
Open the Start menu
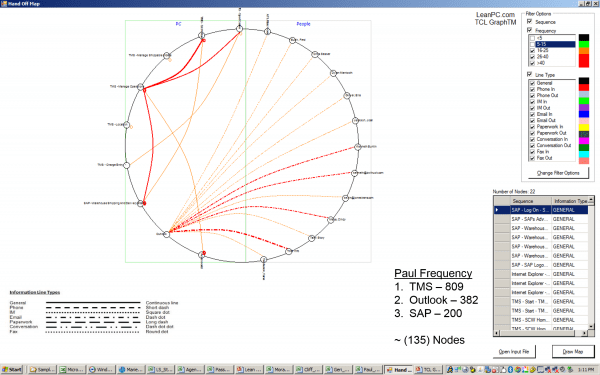[x=12, y=370]
